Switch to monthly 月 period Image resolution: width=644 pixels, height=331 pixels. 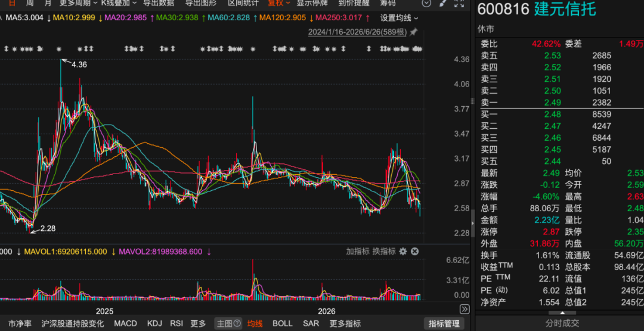[x=48, y=4]
